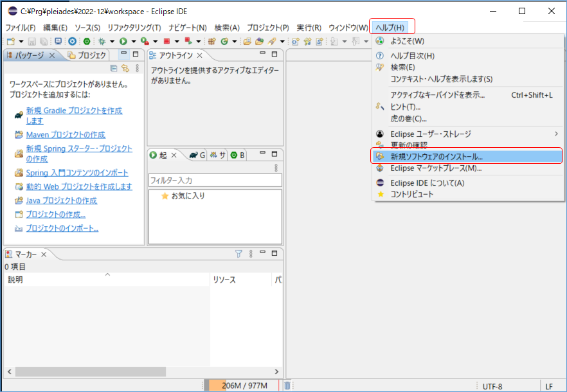Switch to the プロジェク tab
Viewport: 567px width, 392px height.
87,55
